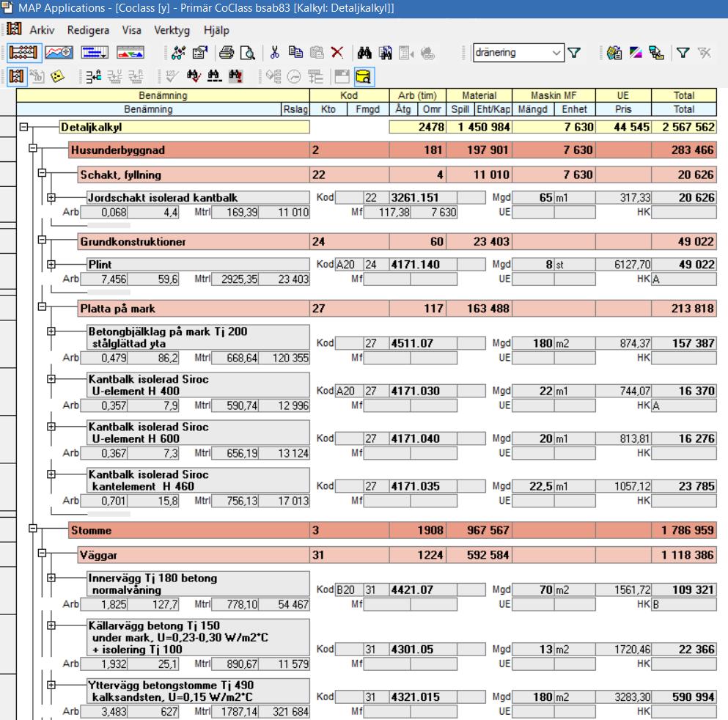The image size is (728, 720).
Task: Open the Visa menu
Action: (131, 30)
